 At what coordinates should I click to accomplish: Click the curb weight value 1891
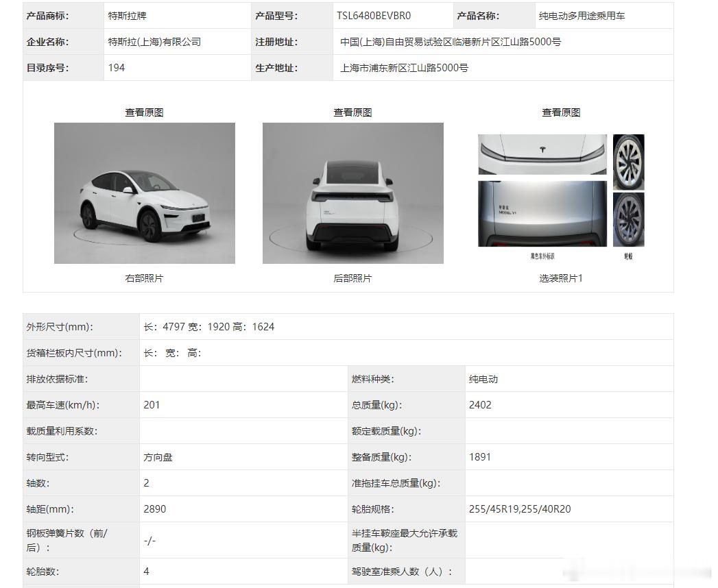click(x=480, y=457)
